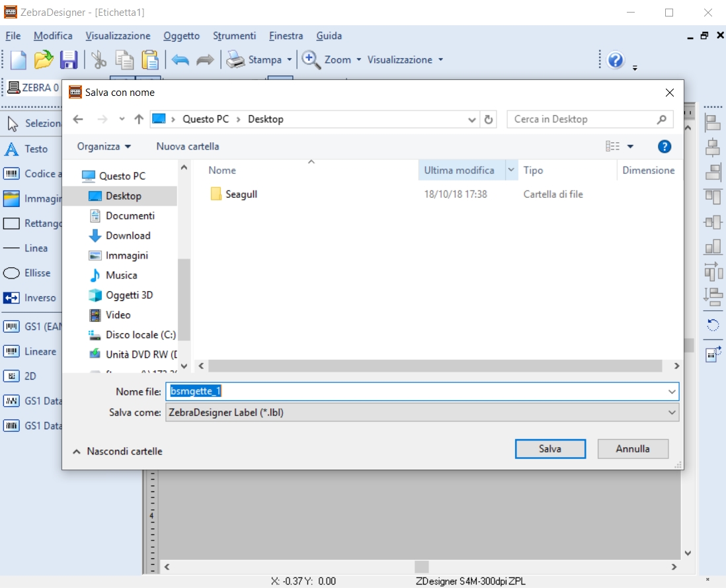Sort by the Tipo column header
Image resolution: width=726 pixels, height=588 pixels.
tap(533, 171)
